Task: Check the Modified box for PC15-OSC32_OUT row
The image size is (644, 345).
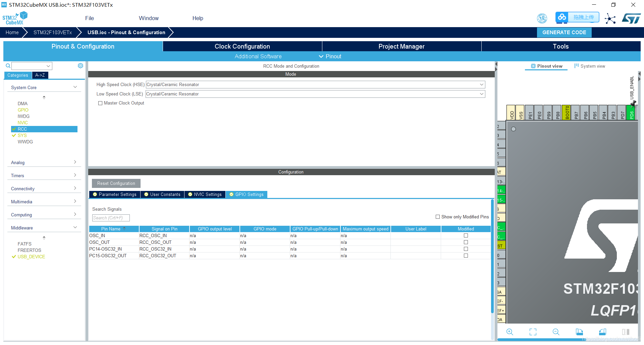Action: click(466, 256)
